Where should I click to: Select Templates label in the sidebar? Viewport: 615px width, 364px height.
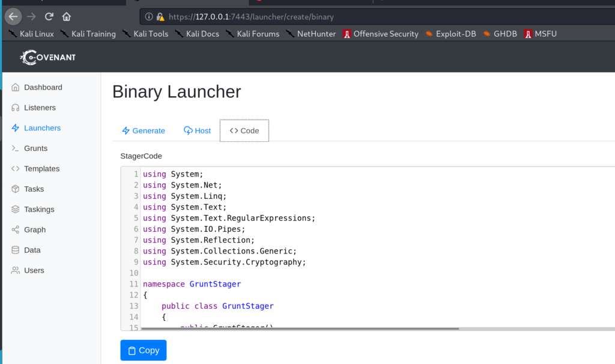[x=42, y=169]
